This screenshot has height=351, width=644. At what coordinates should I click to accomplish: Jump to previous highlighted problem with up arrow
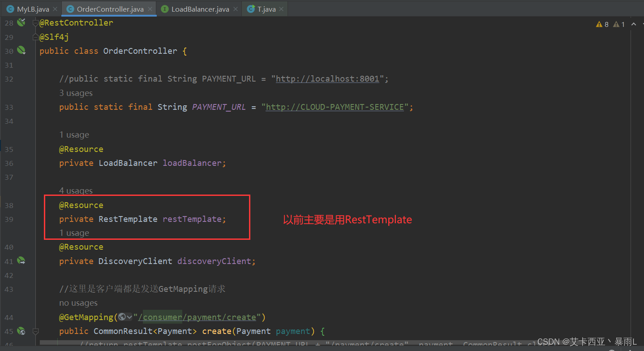click(633, 24)
